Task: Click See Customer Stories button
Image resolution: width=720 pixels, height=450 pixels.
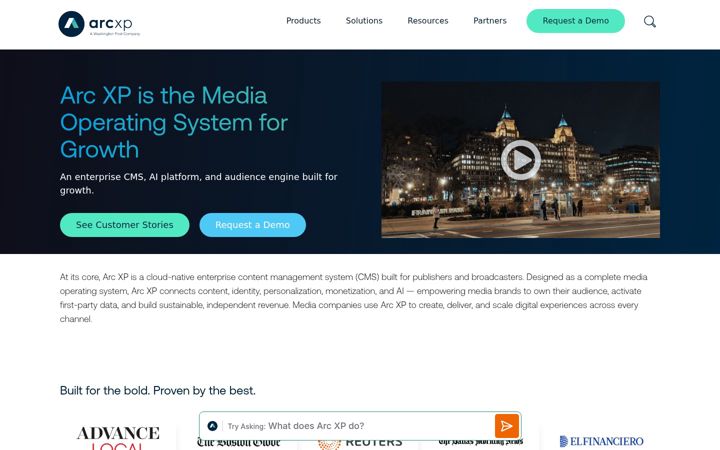Action: click(124, 225)
